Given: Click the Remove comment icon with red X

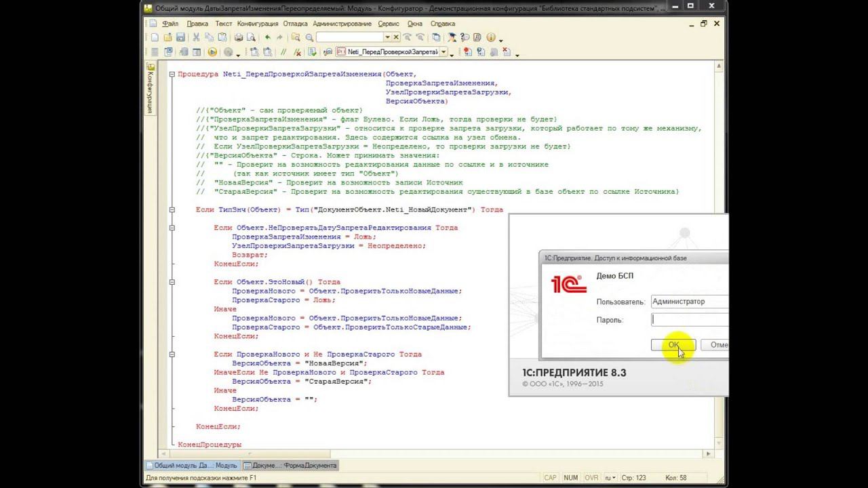Looking at the screenshot, I should pos(297,52).
